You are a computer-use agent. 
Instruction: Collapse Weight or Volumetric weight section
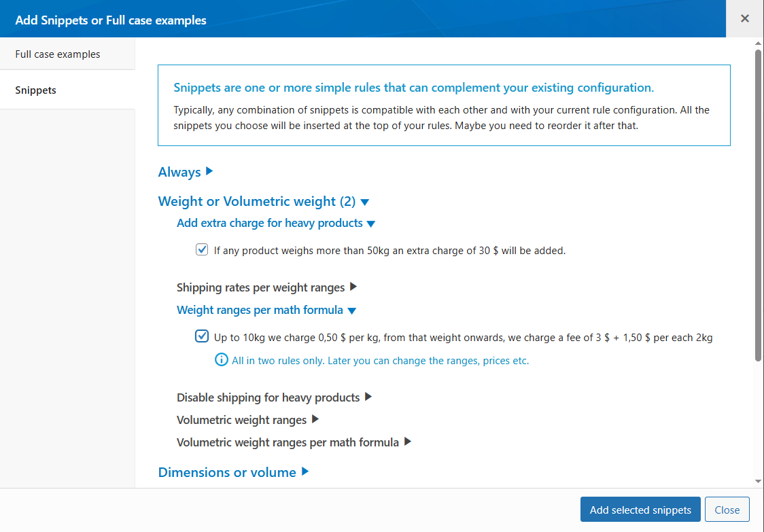[x=365, y=202]
